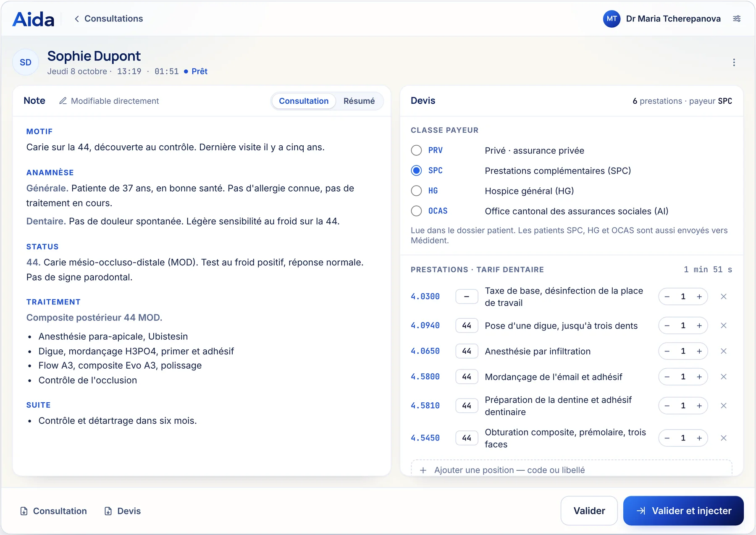Remove prestation 4.0940 with its X icon
Viewport: 756px width, 535px height.
point(724,325)
